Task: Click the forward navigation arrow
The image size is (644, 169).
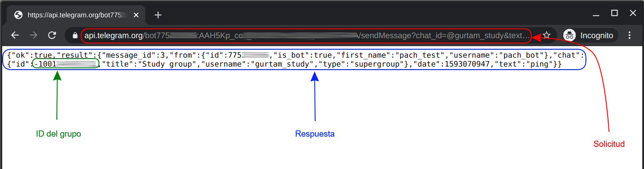Action: tap(33, 35)
